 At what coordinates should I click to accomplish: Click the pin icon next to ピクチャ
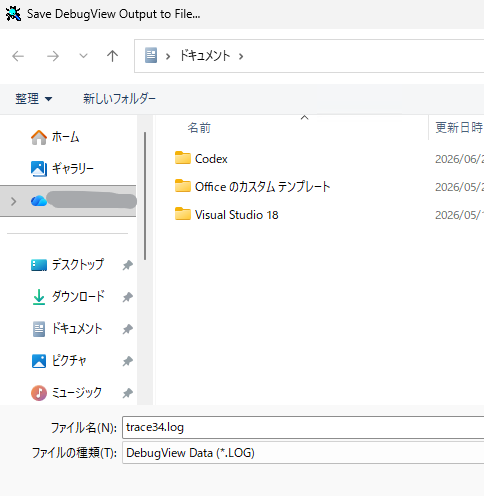(127, 361)
